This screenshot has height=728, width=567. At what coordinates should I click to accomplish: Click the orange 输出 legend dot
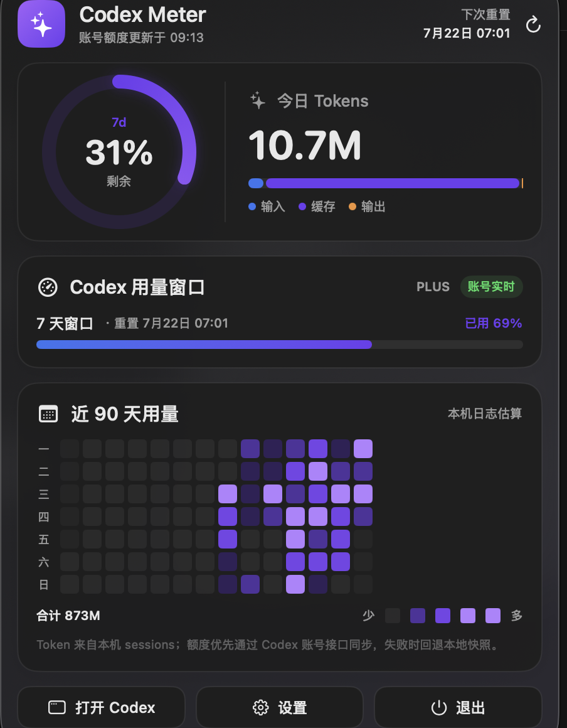[352, 206]
